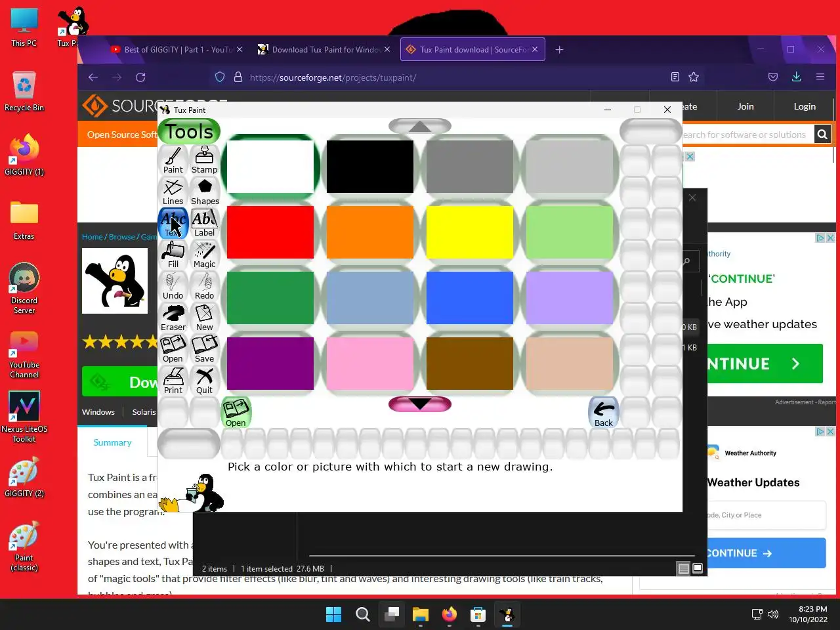Pick the yellow starter color
This screenshot has height=630, width=840.
[x=470, y=232]
